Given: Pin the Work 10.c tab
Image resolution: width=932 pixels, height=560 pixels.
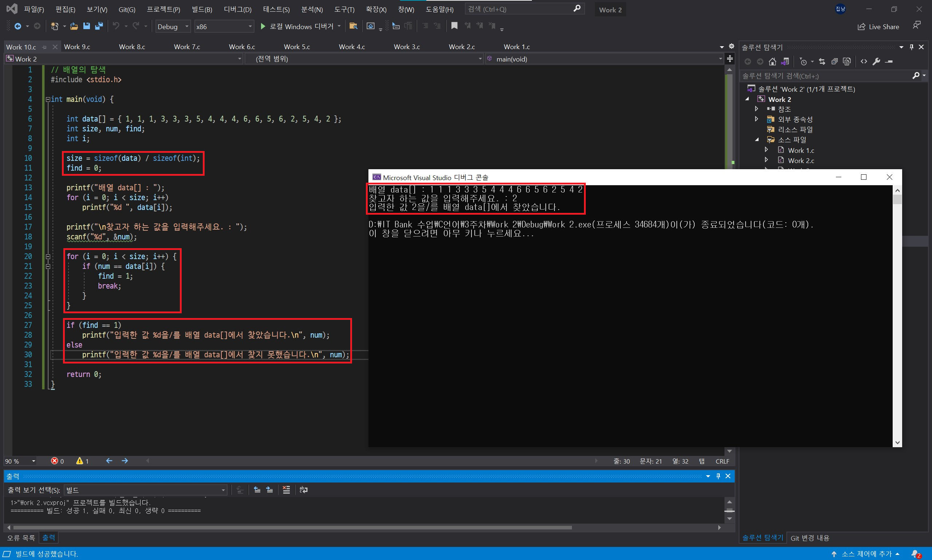Looking at the screenshot, I should pos(44,47).
